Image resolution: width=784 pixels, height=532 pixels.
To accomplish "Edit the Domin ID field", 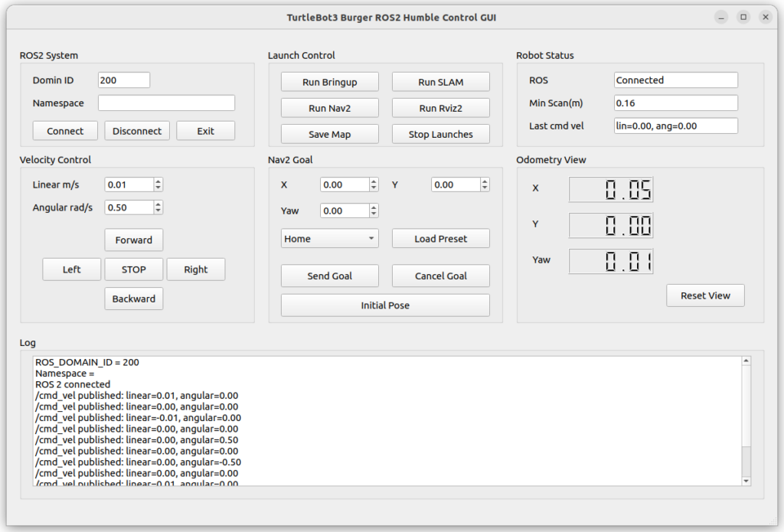I will click(x=124, y=80).
